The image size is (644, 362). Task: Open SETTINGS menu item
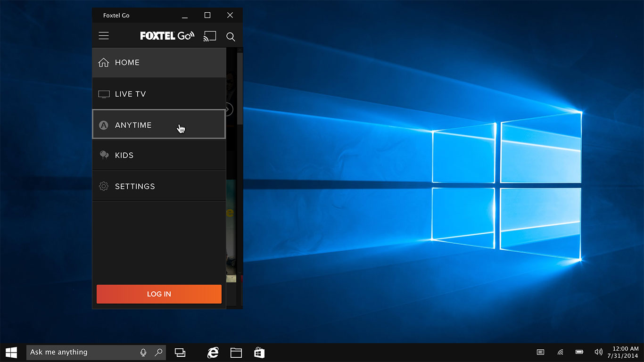click(159, 186)
